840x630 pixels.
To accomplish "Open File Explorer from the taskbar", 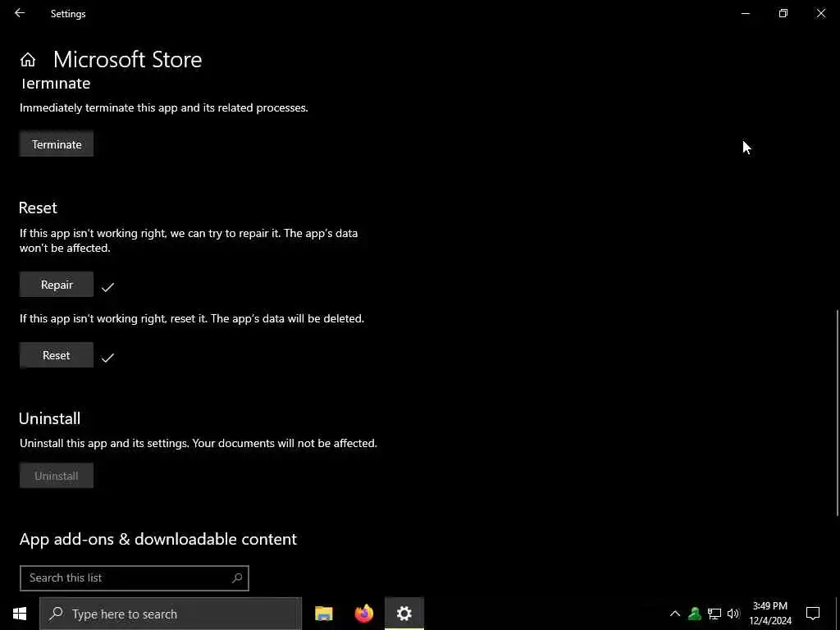I will click(323, 614).
